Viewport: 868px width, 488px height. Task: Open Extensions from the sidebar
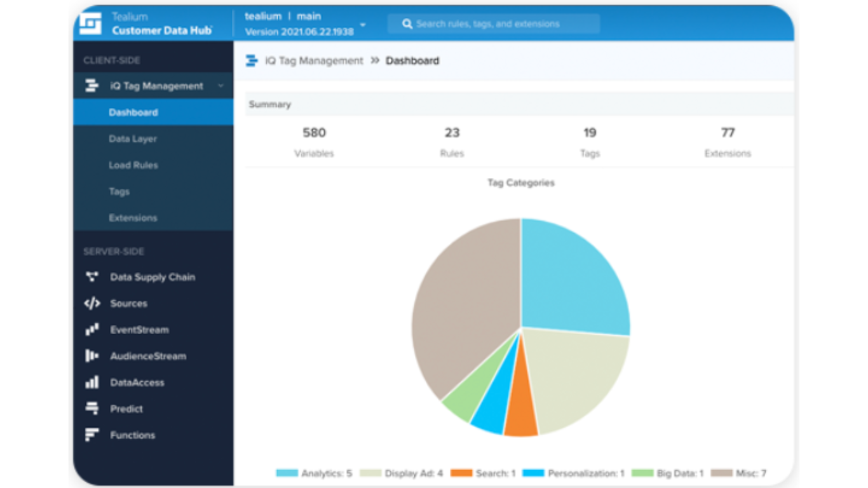[x=132, y=218]
